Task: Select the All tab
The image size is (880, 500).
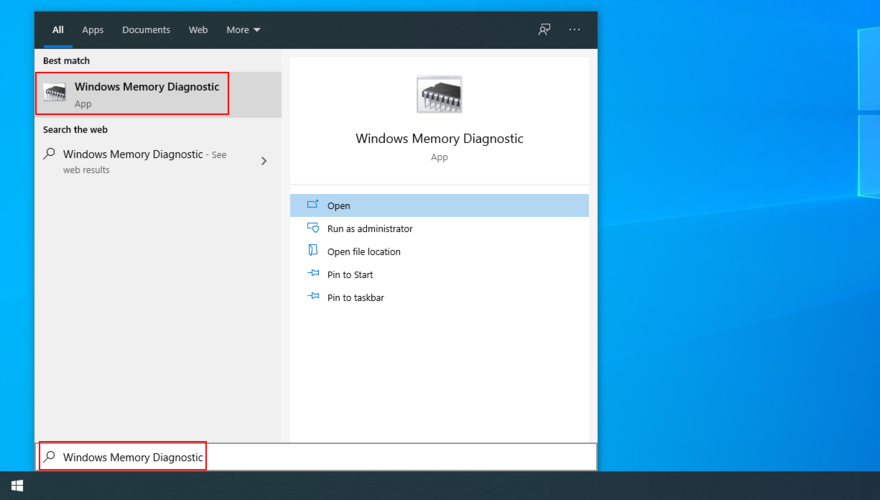Action: tap(58, 30)
